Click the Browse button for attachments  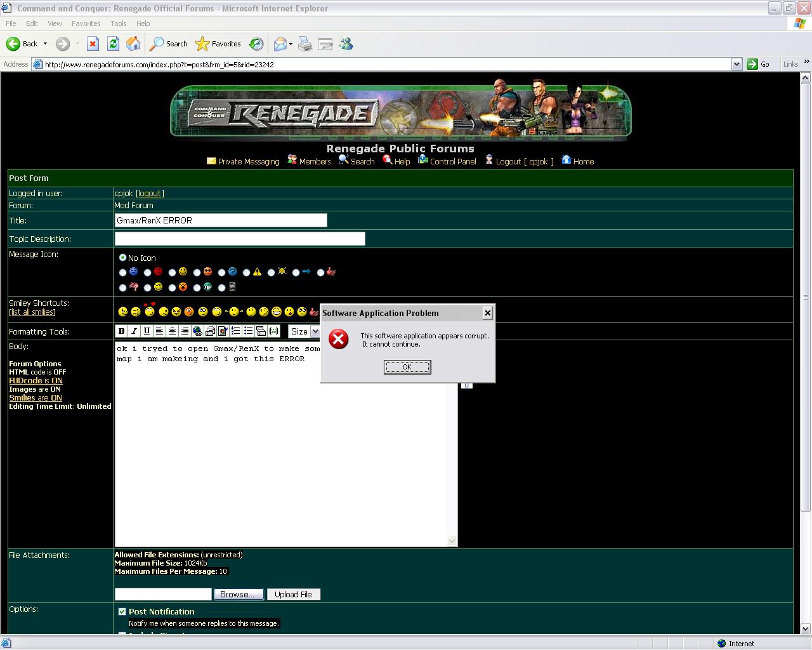point(237,594)
